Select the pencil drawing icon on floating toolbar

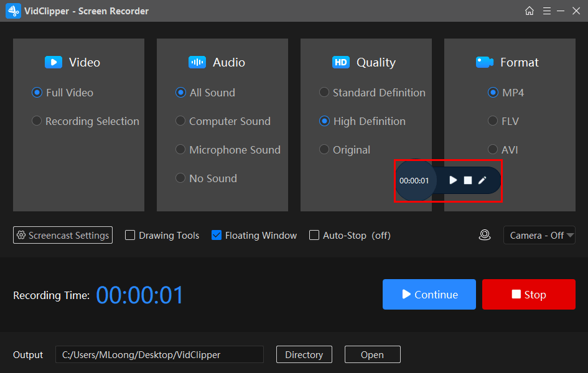(482, 180)
